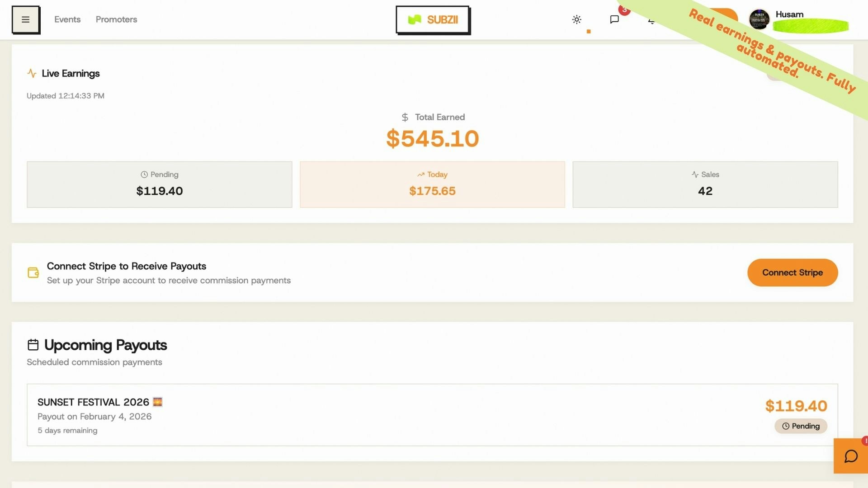Toggle the live earnings activity indicator

point(32,73)
